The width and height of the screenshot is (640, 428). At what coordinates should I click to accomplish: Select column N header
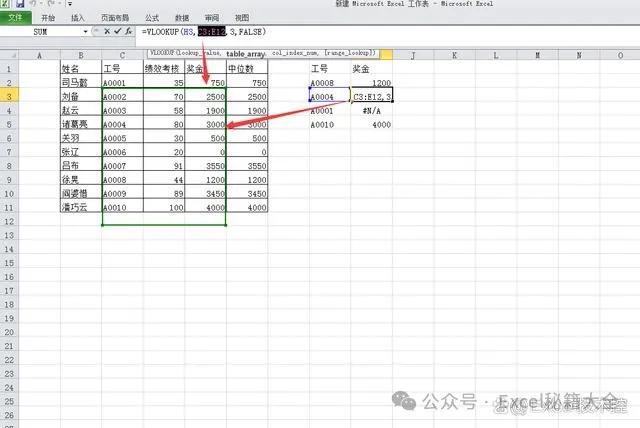[579, 55]
